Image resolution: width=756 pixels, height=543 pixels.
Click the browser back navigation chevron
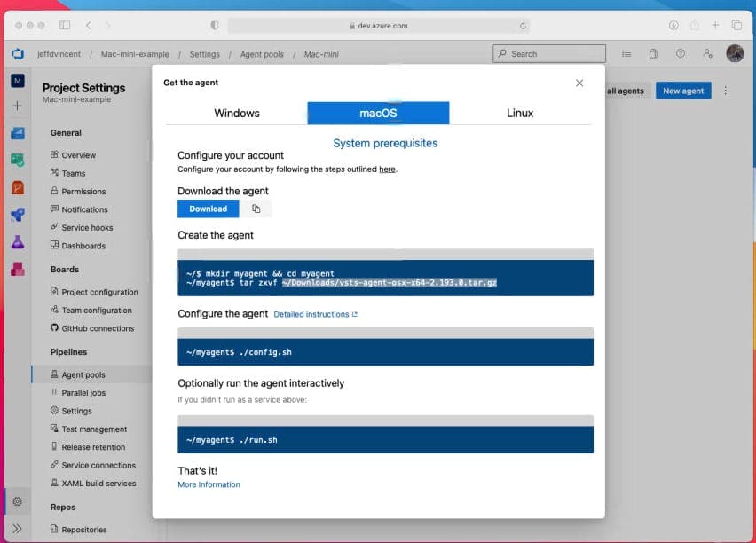[x=88, y=25]
